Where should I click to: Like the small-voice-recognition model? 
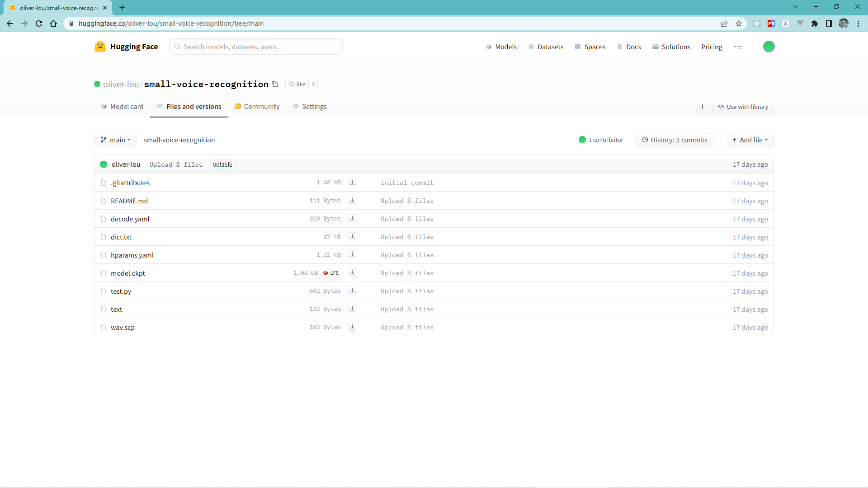tap(297, 84)
